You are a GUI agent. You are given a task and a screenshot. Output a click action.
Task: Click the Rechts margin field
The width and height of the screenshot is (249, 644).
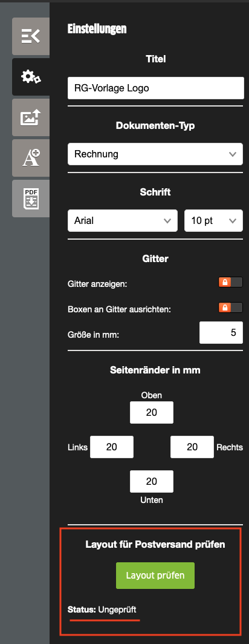pos(192,447)
